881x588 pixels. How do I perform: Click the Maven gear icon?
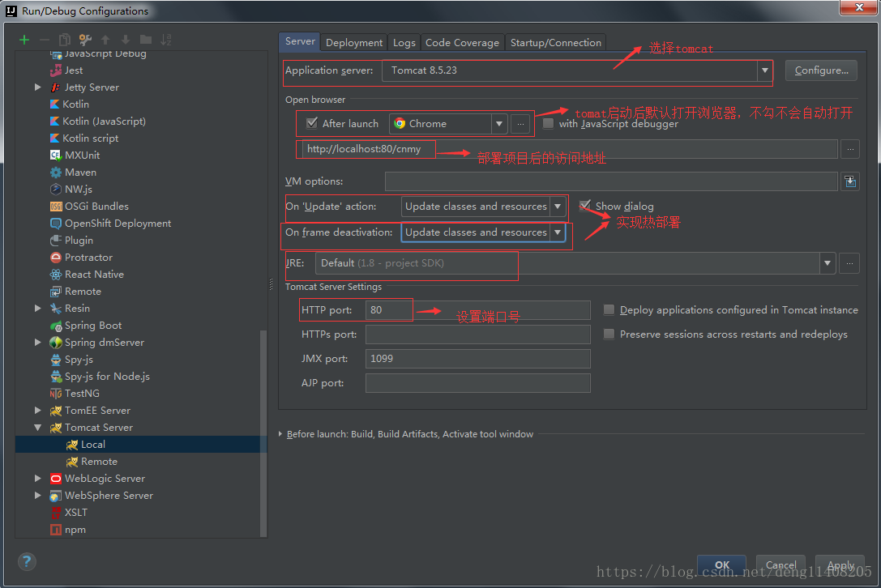56,173
